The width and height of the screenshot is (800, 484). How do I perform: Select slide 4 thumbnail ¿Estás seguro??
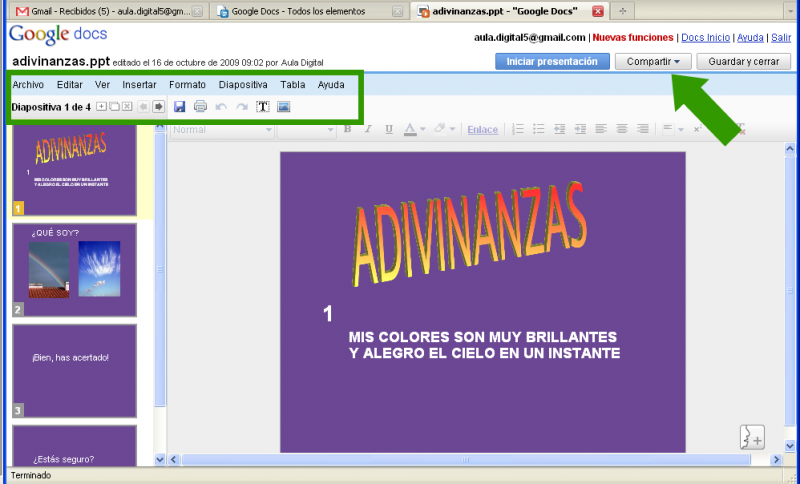74,445
